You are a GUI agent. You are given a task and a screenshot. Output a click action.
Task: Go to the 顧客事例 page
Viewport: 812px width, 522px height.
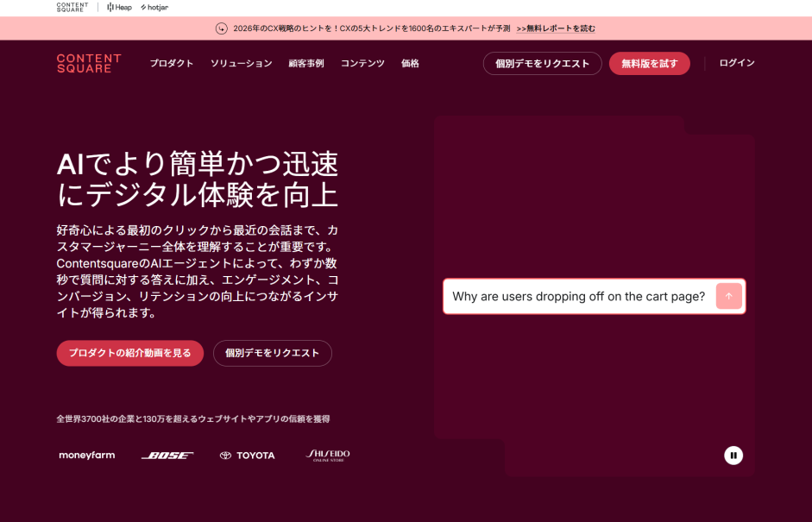click(306, 63)
